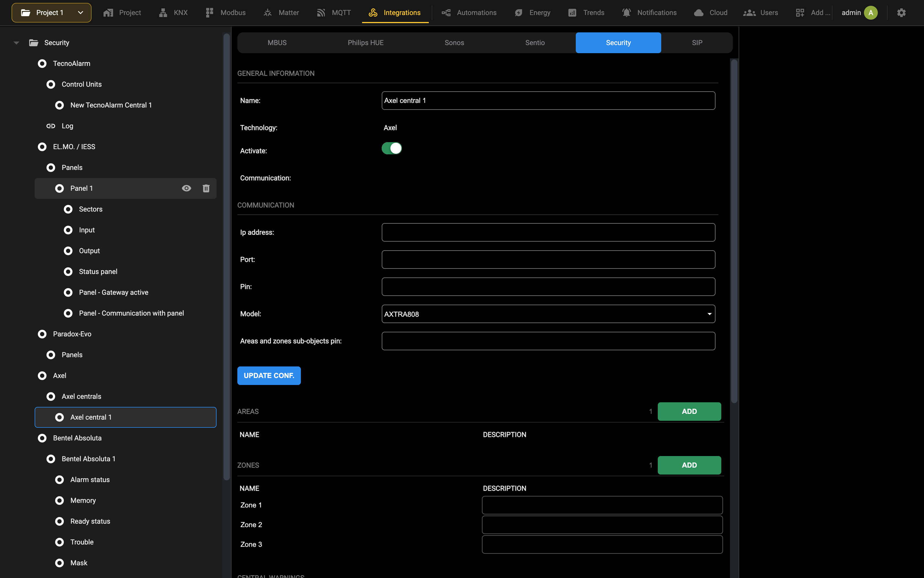Select Bentel Absoluta 1 tree item

126,459
